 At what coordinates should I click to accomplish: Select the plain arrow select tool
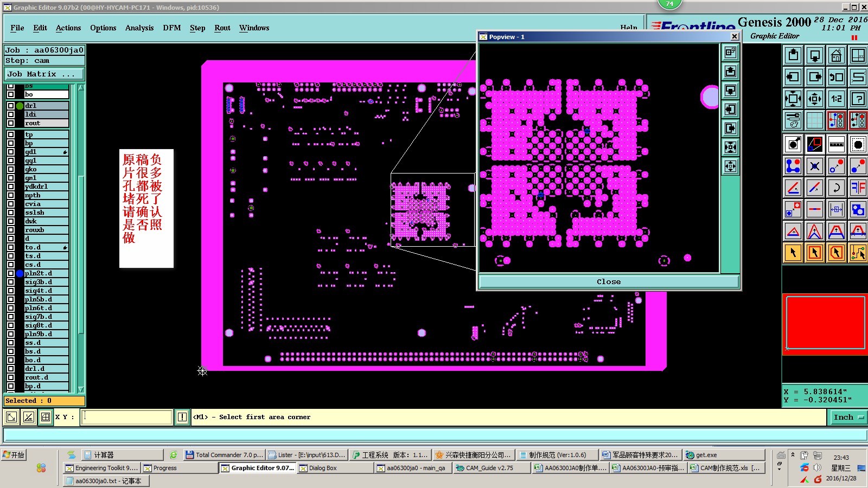tap(793, 253)
